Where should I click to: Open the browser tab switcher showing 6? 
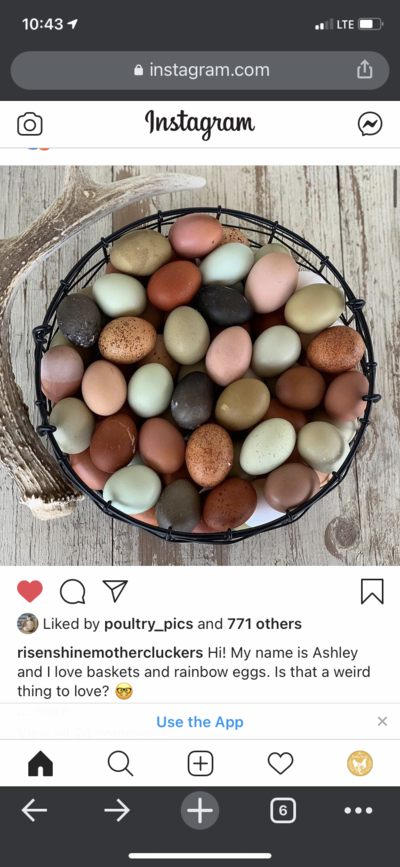[283, 811]
